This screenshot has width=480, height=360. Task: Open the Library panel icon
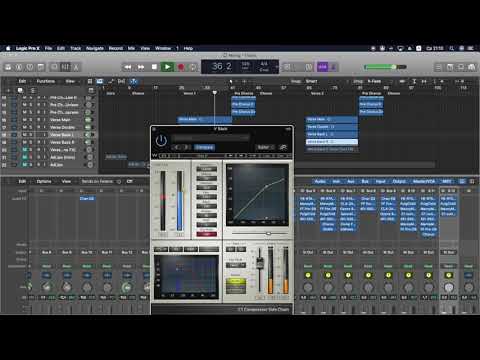pyautogui.click(x=8, y=67)
